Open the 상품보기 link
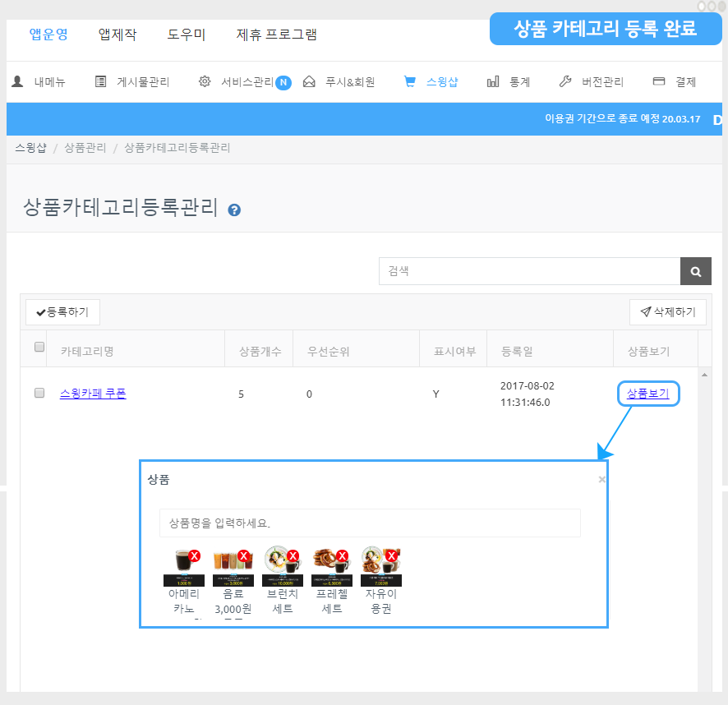The height and width of the screenshot is (705, 728). pos(647,394)
